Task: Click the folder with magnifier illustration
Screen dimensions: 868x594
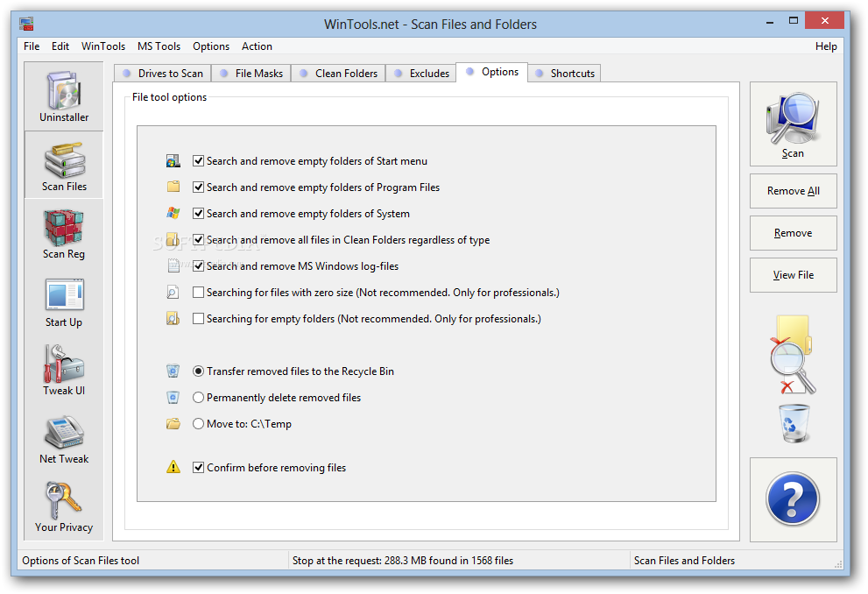Action: [x=793, y=356]
